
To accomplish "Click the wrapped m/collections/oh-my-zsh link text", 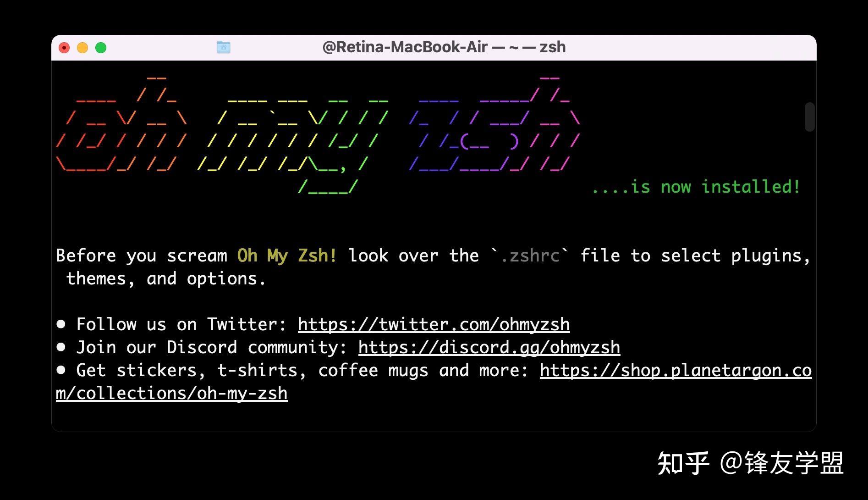I will 171,393.
